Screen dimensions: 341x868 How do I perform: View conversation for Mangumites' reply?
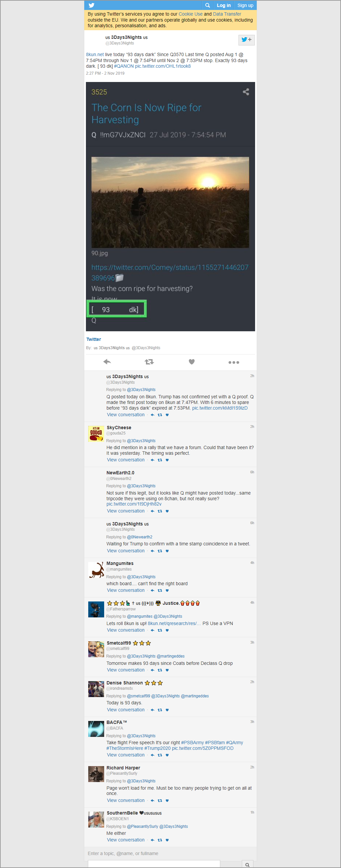pyautogui.click(x=126, y=591)
